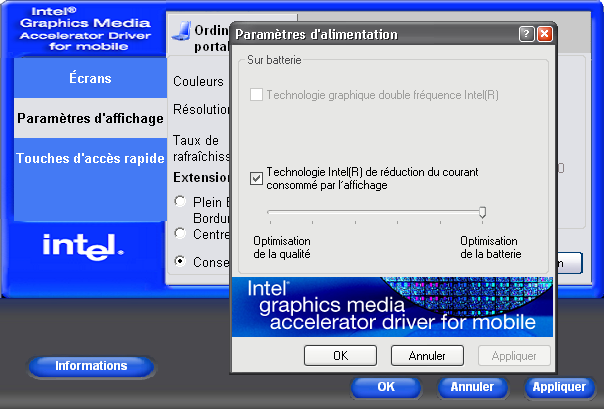Click the Intel graphics media accelerator banner

coord(393,306)
